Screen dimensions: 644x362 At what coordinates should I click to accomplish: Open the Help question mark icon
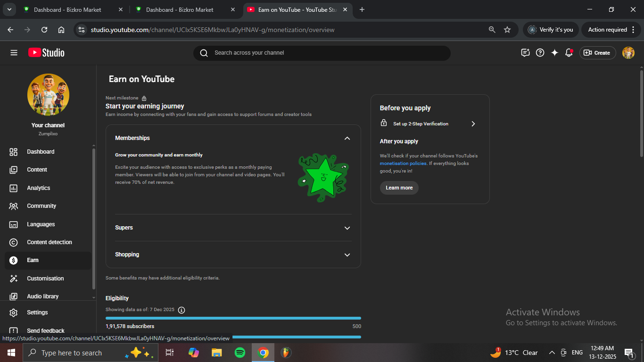[x=540, y=53]
